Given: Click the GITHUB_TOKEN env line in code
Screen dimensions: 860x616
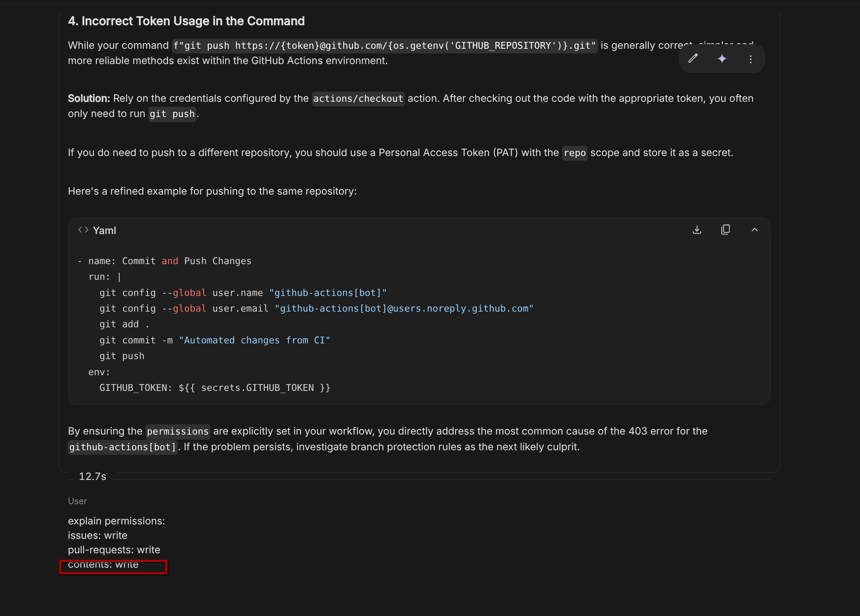Looking at the screenshot, I should [x=214, y=388].
